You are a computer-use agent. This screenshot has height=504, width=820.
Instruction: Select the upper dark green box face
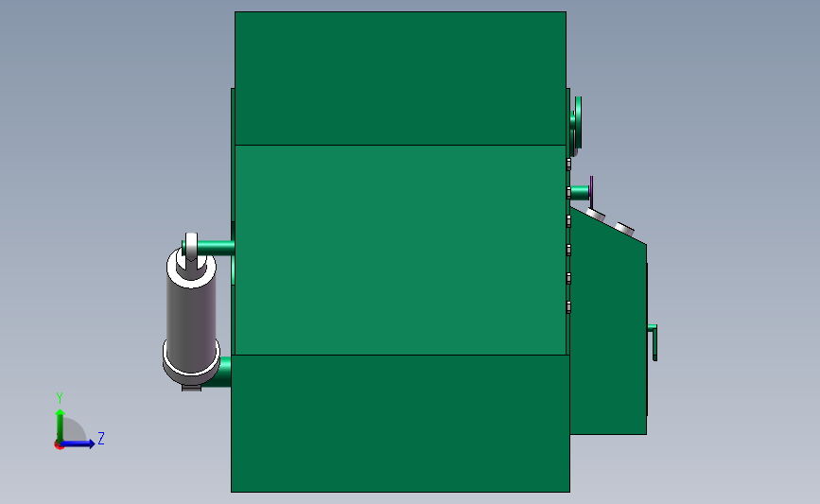[400, 78]
